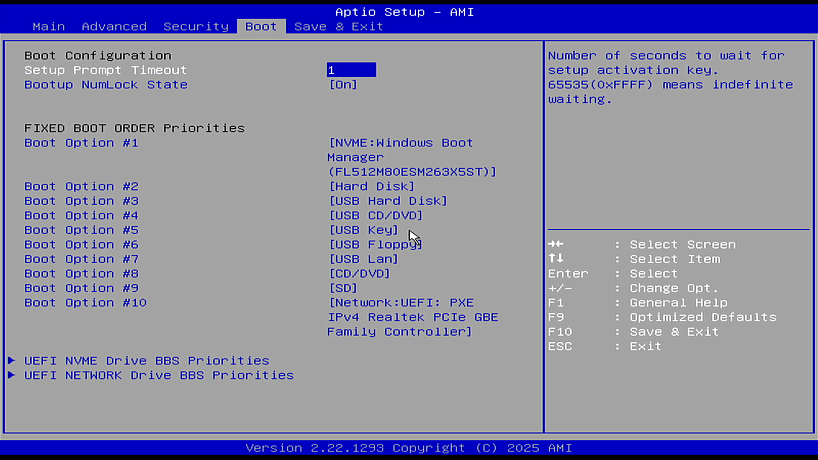
Task: Change Boot Option #4 USB CD/DVD value
Action: tap(376, 215)
